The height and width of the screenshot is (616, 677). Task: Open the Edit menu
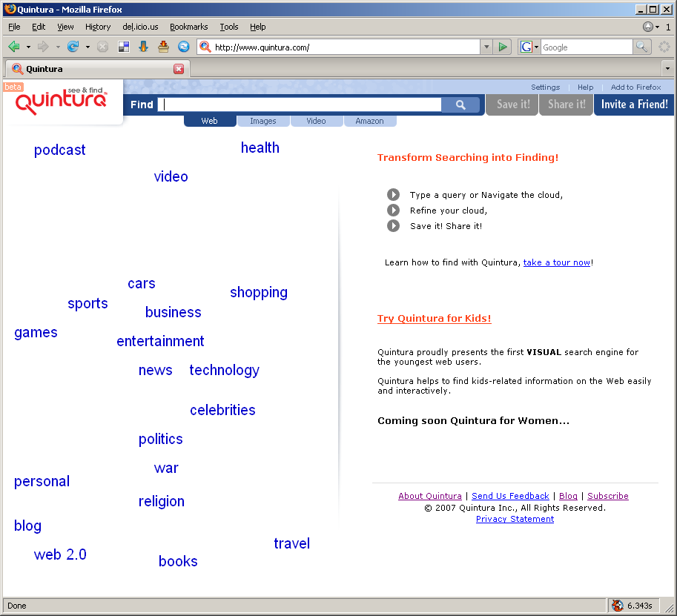point(39,27)
